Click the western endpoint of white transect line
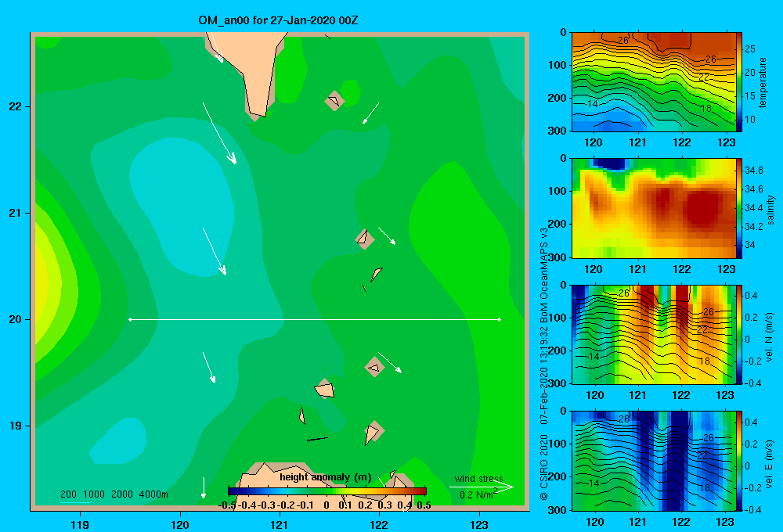The height and width of the screenshot is (532, 783). pos(130,319)
